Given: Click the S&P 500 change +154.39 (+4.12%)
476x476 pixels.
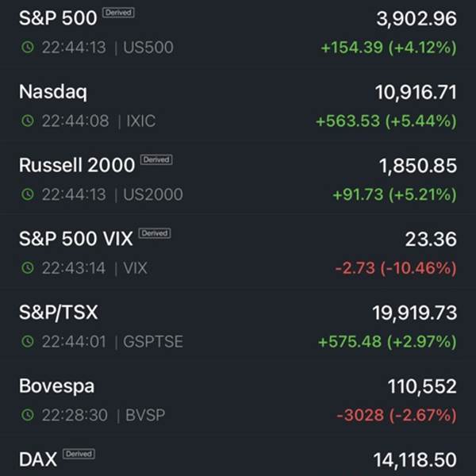Looking at the screenshot, I should (389, 48).
